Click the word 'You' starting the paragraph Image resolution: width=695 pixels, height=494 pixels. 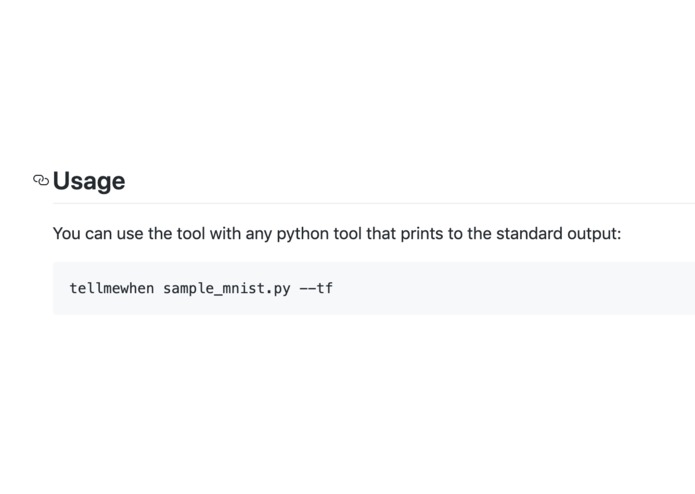pyautogui.click(x=67, y=234)
